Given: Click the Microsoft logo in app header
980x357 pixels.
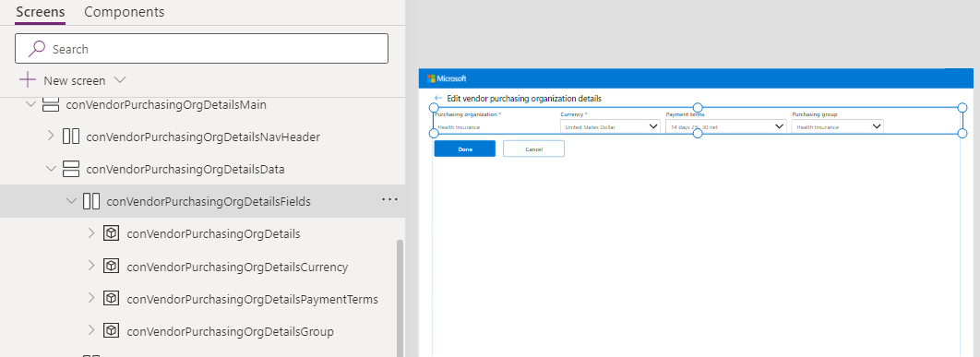Looking at the screenshot, I should [x=447, y=78].
